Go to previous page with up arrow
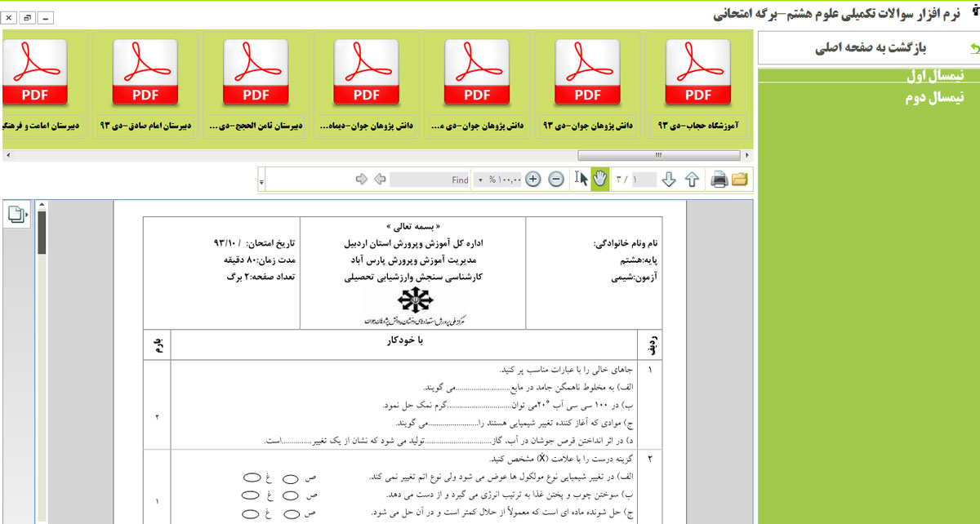 (692, 180)
